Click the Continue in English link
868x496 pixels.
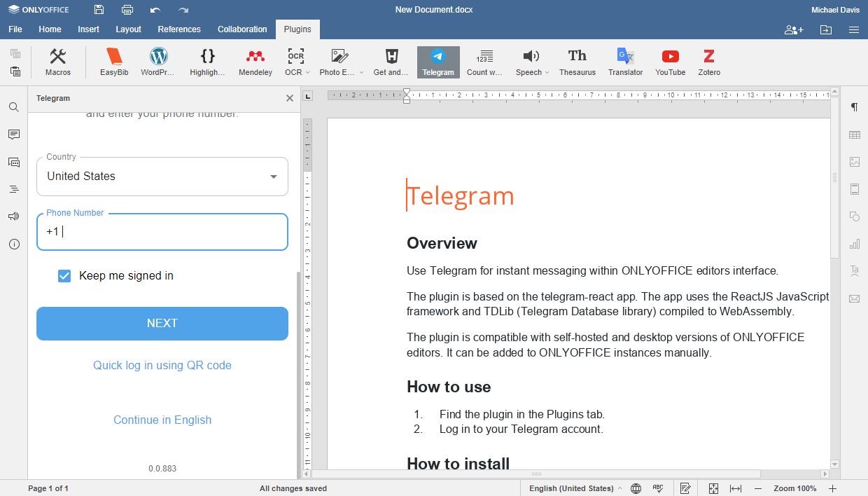162,420
